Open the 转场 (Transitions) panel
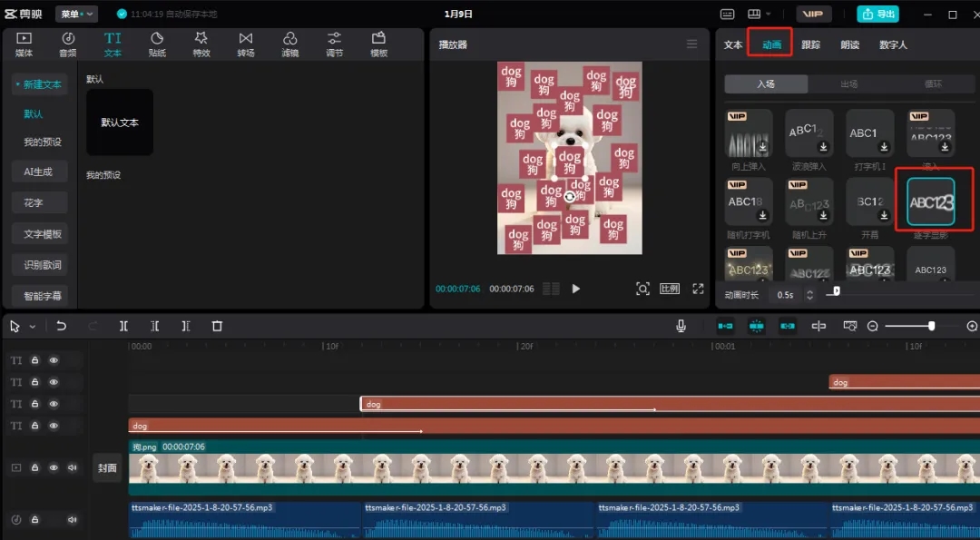The height and width of the screenshot is (540, 980). point(246,43)
